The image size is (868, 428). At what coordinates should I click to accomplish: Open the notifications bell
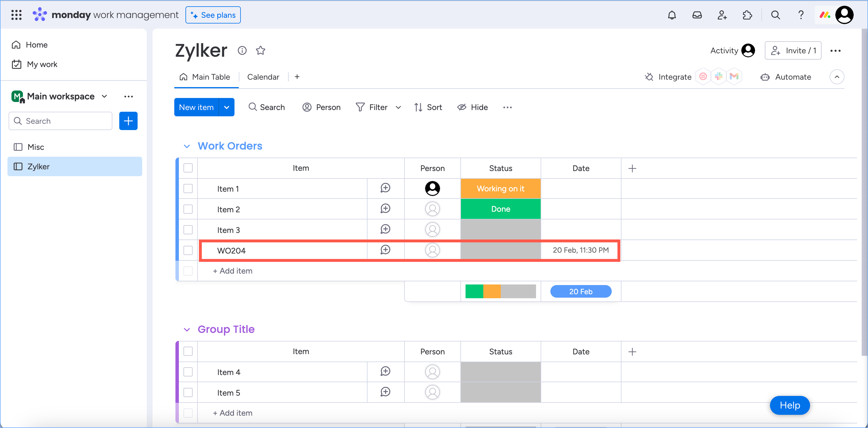pyautogui.click(x=672, y=15)
